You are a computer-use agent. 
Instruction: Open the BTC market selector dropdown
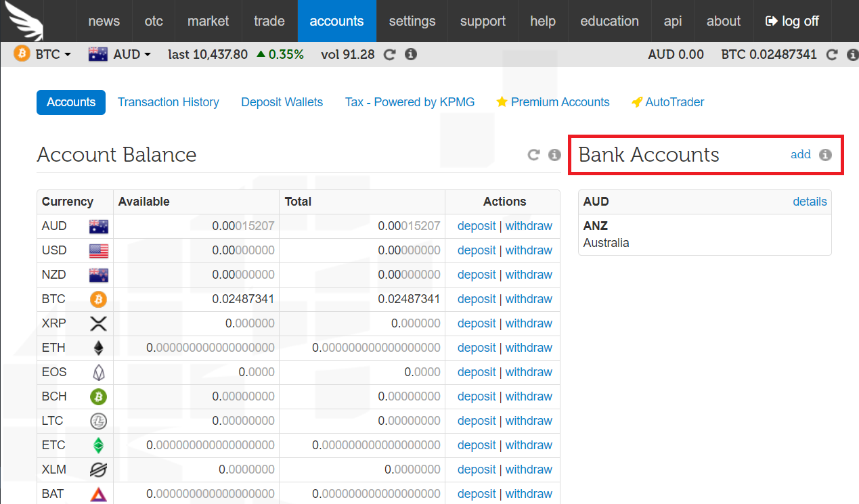click(42, 54)
